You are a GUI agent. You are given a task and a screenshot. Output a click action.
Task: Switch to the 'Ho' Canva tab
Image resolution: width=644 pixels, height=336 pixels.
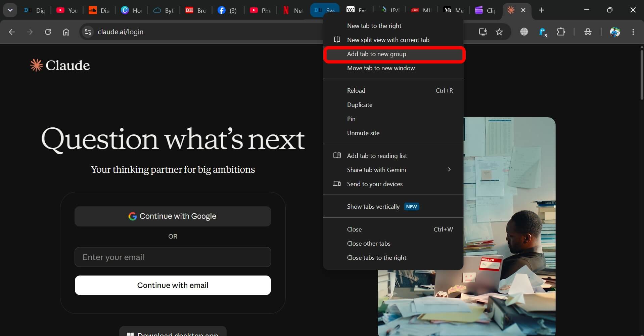pos(131,10)
